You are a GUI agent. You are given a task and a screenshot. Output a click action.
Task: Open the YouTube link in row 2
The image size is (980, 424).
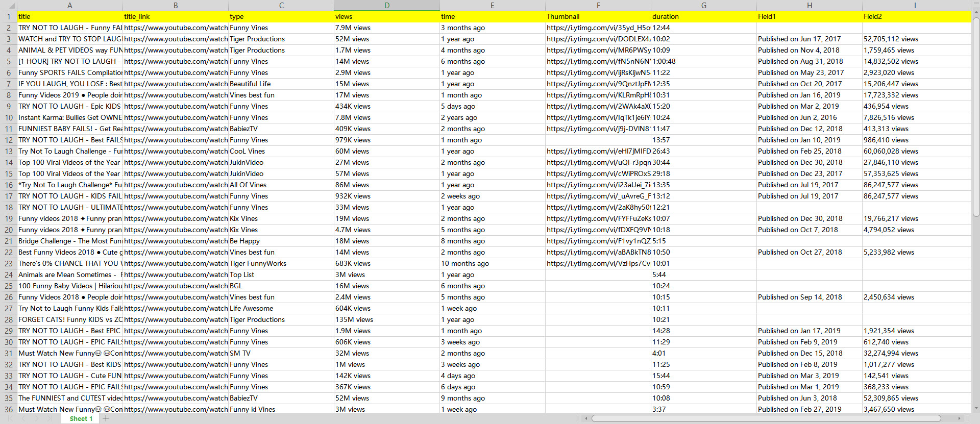coord(175,28)
